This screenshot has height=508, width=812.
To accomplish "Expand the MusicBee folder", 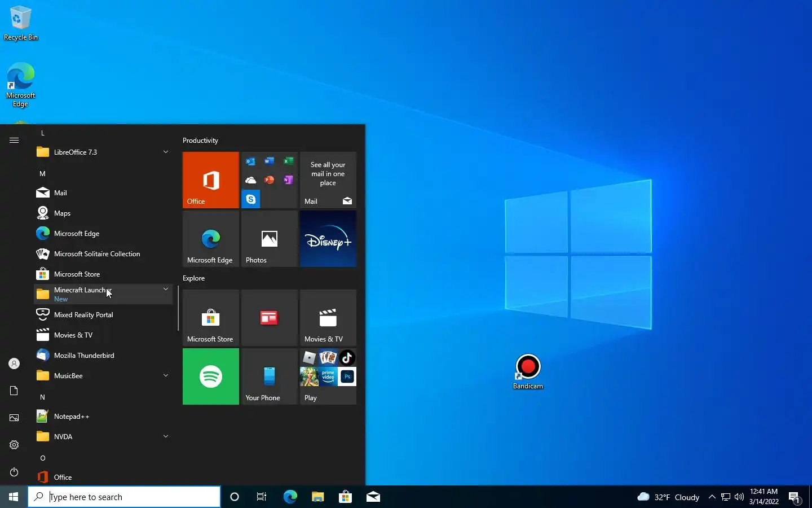I will click(x=103, y=376).
